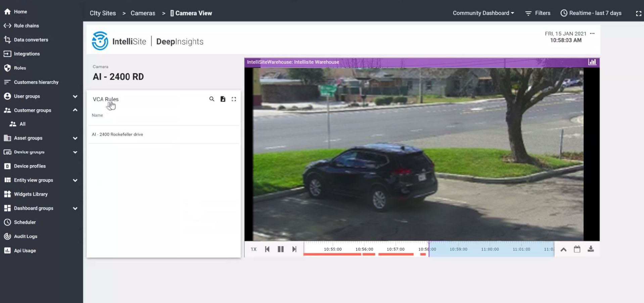
Task: Click the Data converters icon
Action: (x=7, y=40)
